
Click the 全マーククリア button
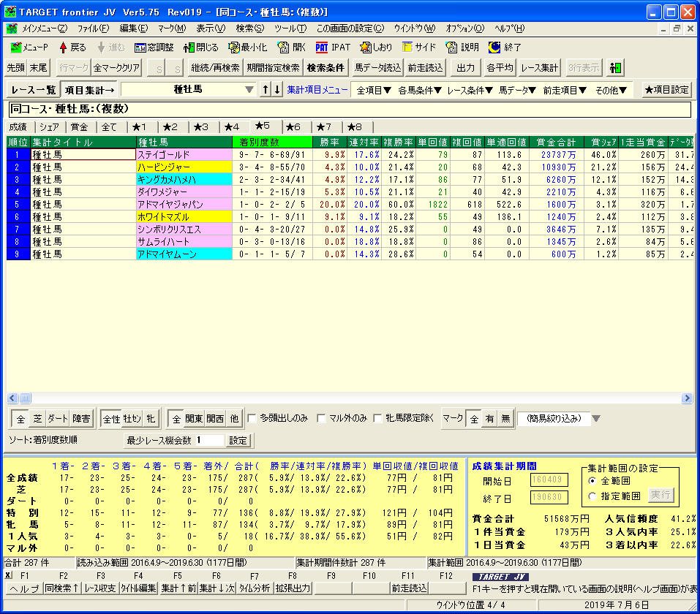(x=116, y=68)
